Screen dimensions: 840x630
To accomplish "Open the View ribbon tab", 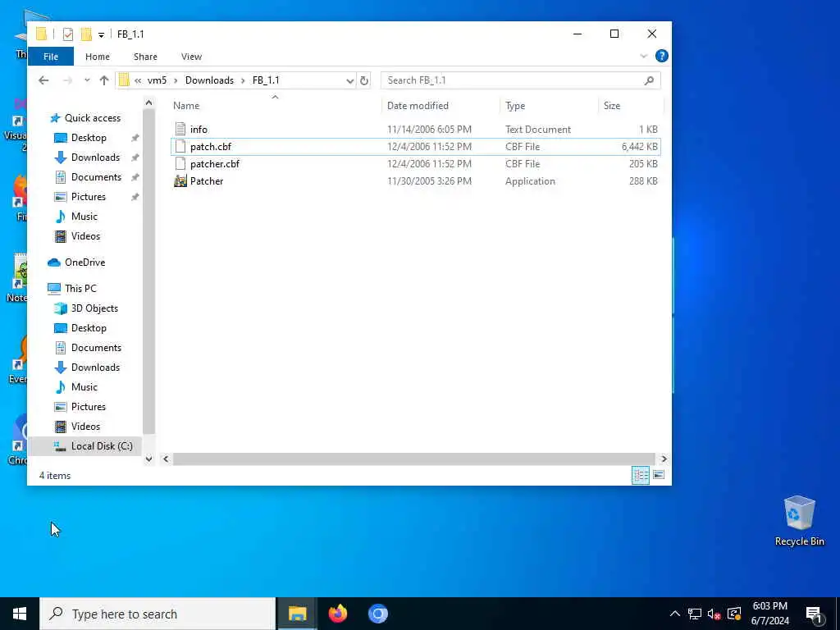I will point(191,57).
